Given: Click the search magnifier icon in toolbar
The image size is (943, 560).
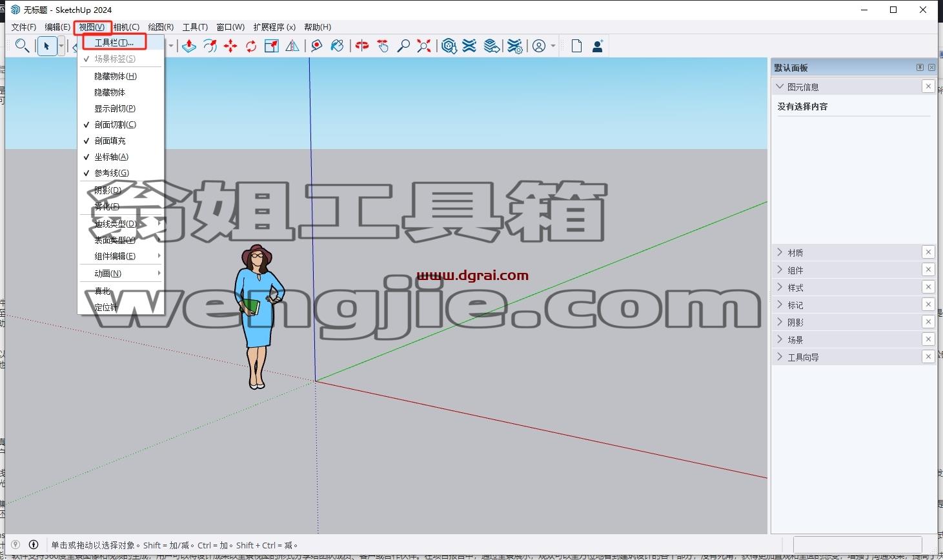Looking at the screenshot, I should [x=22, y=46].
